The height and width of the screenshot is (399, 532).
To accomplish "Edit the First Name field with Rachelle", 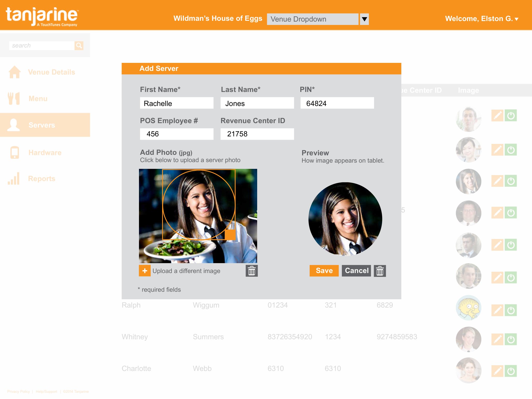I will 177,103.
